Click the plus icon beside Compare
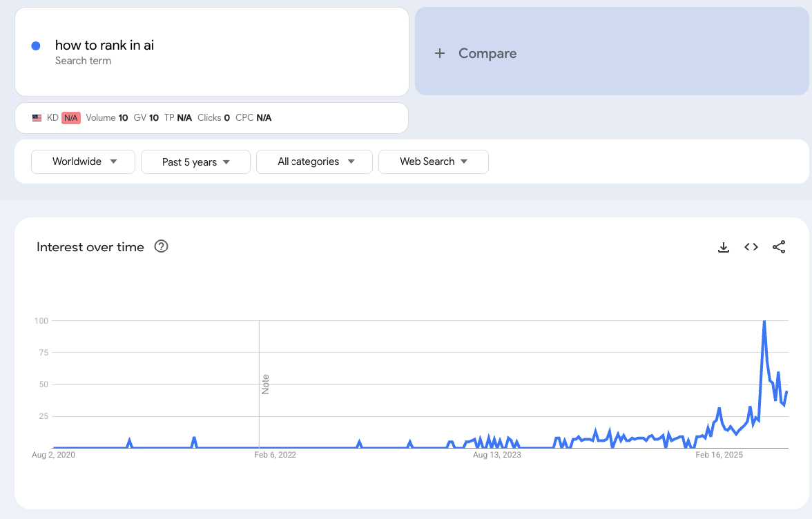The image size is (812, 519). (x=440, y=53)
